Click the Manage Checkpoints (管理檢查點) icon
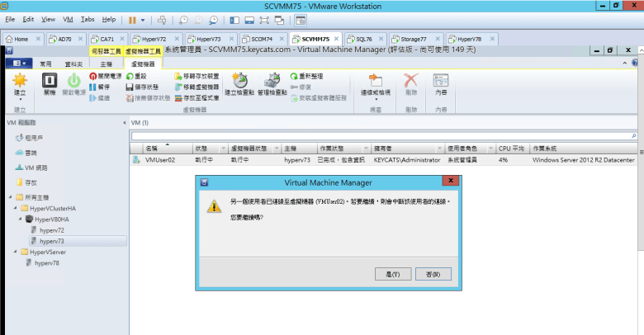Screen dimensions: 644x335 click(272, 81)
